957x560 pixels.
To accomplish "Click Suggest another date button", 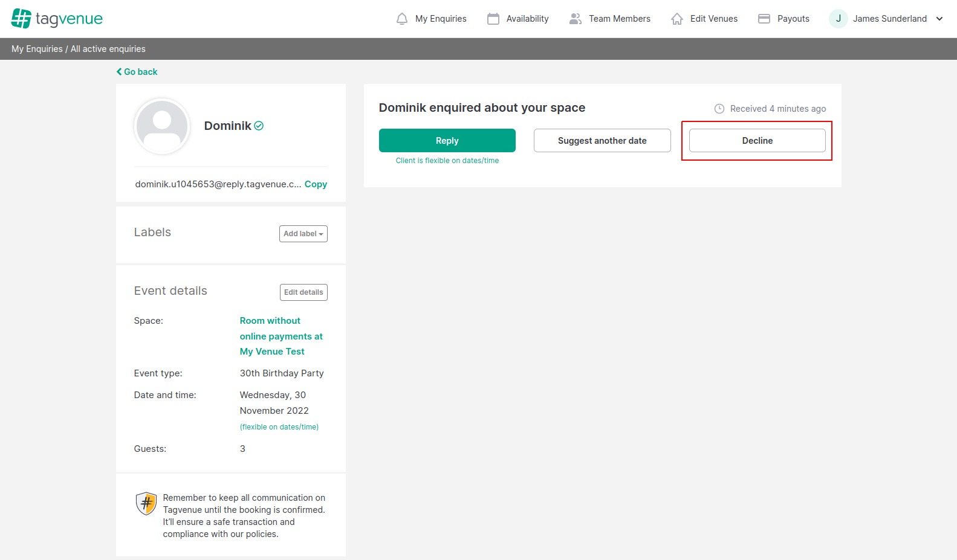I will 602,140.
